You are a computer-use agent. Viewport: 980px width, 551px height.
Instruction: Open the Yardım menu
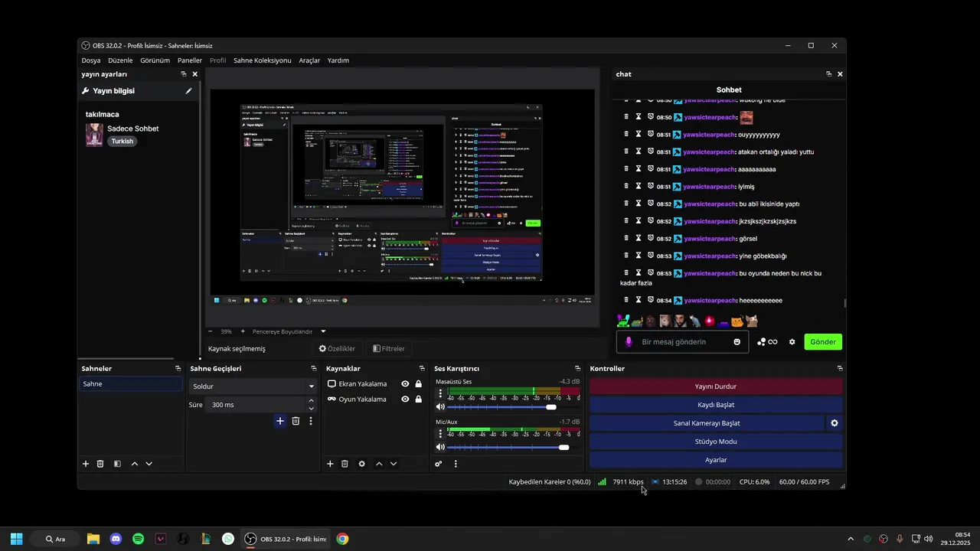pos(338,60)
